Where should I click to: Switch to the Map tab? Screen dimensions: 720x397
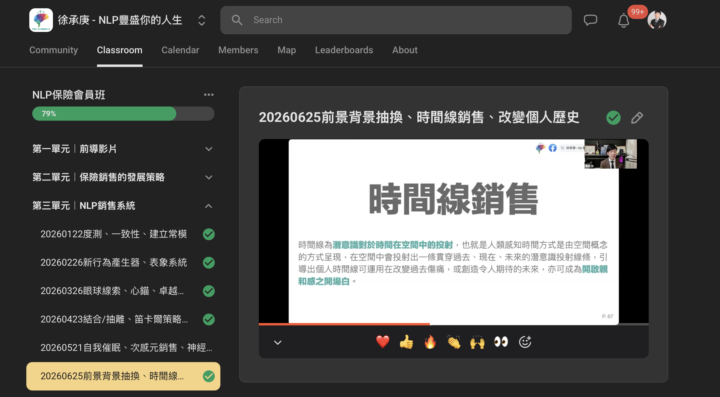287,50
